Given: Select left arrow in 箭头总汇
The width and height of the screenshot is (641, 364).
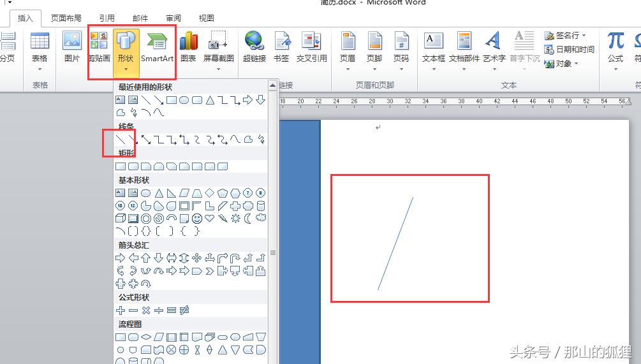Looking at the screenshot, I should coord(133,258).
